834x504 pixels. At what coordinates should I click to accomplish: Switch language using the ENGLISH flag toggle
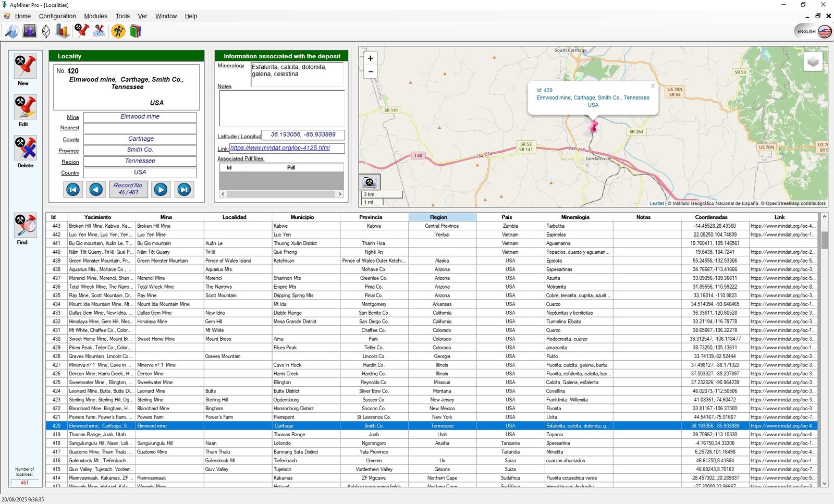coord(813,31)
